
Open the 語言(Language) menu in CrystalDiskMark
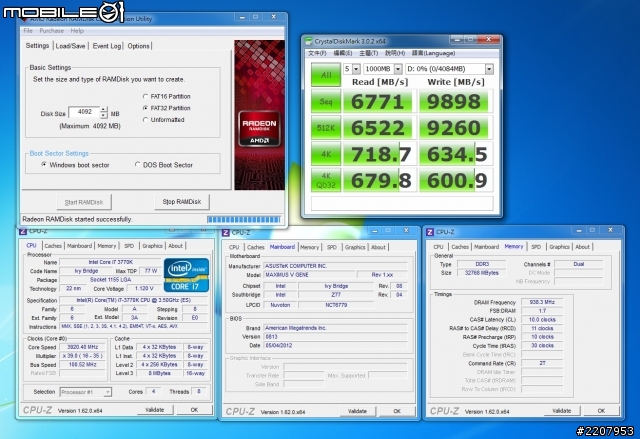point(433,53)
